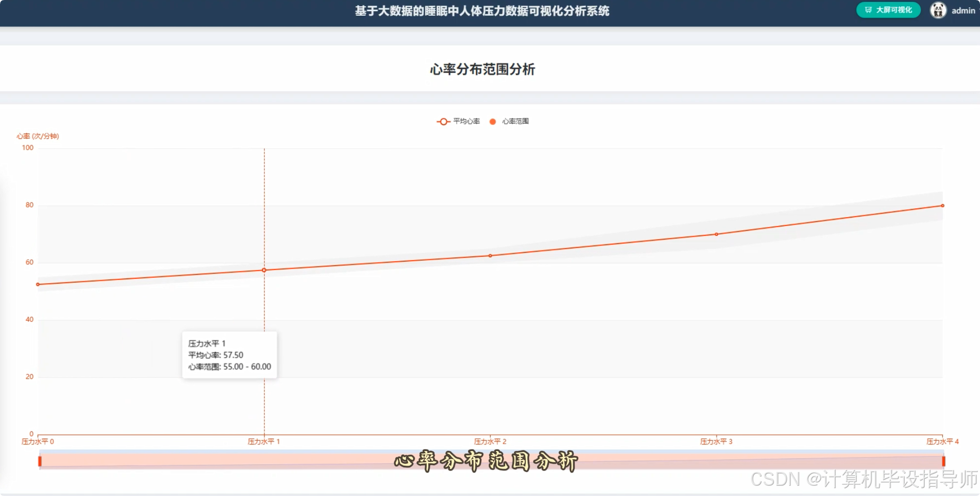Click the data point at 压力水平 3
This screenshot has height=496, width=980.
[x=716, y=234]
